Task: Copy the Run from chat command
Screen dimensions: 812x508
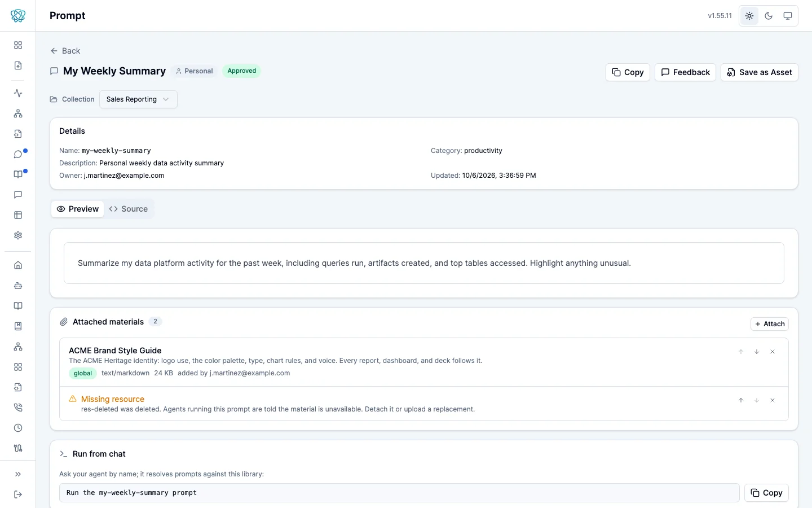Action: [766, 493]
